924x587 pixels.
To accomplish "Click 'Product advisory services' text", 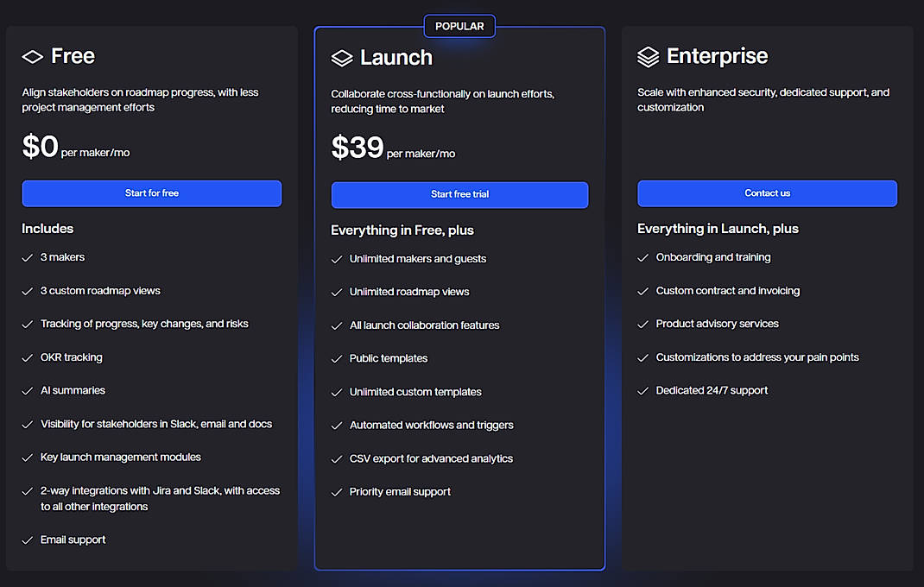I will [x=717, y=324].
